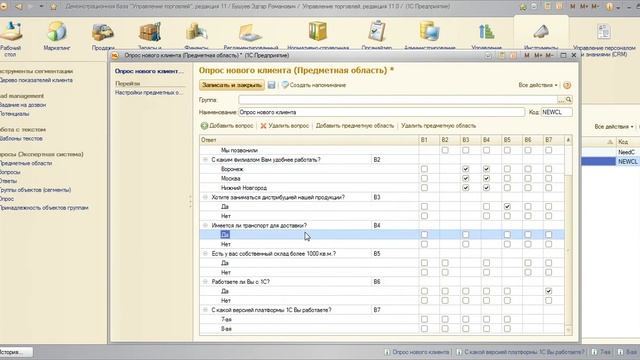Open Дерево показателей клиента link

[36, 80]
